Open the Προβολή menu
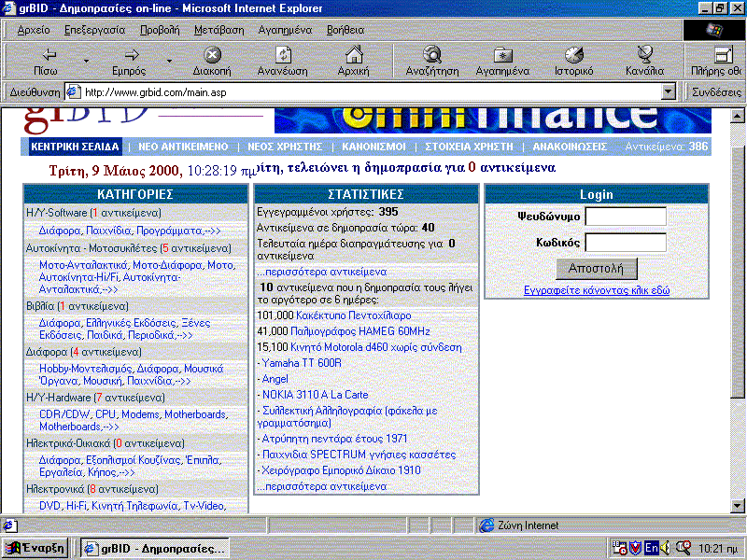 tap(160, 30)
